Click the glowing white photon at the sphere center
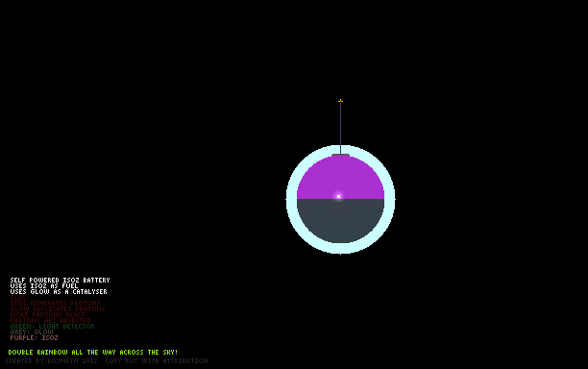This screenshot has width=588, height=369. 338,196
